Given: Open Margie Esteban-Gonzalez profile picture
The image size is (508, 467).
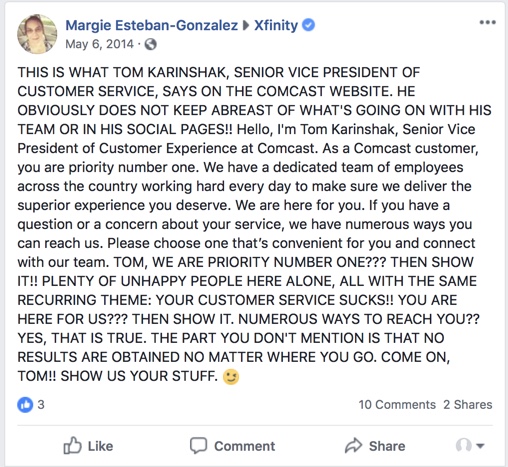Looking at the screenshot, I should (x=37, y=34).
